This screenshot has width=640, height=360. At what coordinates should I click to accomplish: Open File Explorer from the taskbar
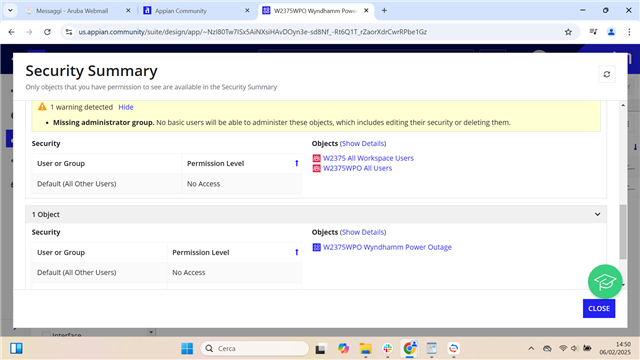pos(365,348)
